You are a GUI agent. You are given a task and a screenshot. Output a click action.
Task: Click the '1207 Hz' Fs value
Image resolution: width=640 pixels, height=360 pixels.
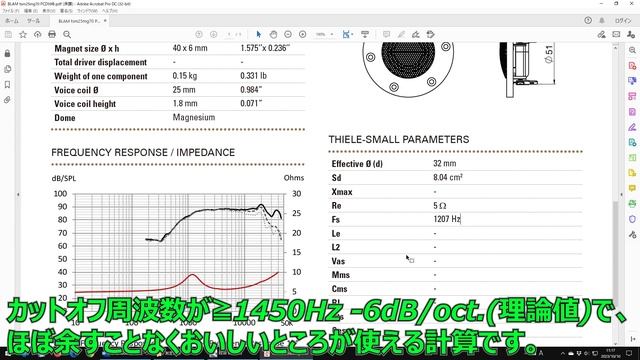click(x=447, y=219)
